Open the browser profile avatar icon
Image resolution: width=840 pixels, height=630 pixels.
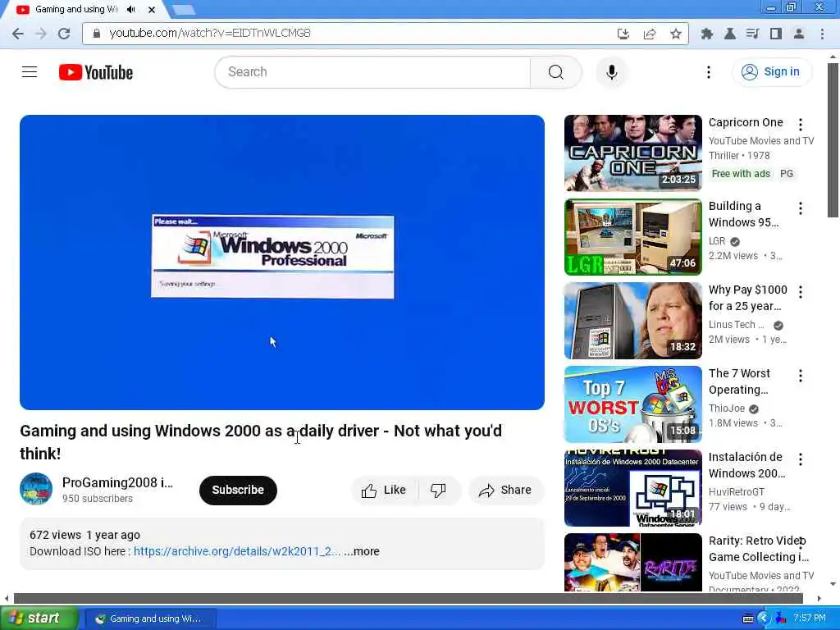point(799,34)
